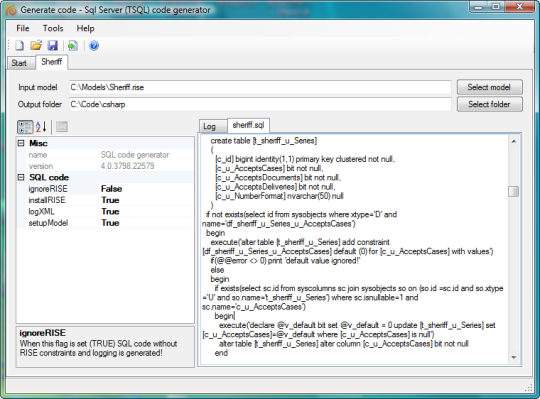540x399 pixels.
Task: Select the Sheriff tab
Action: (x=52, y=62)
